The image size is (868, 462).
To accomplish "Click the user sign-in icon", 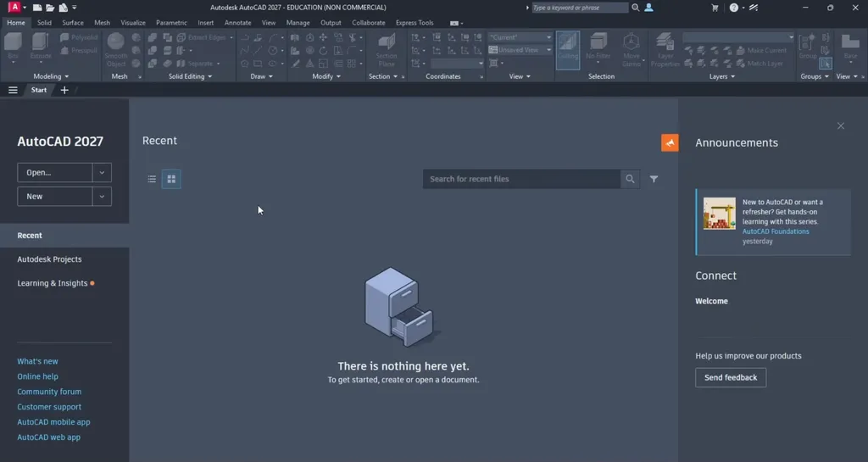I will [648, 8].
